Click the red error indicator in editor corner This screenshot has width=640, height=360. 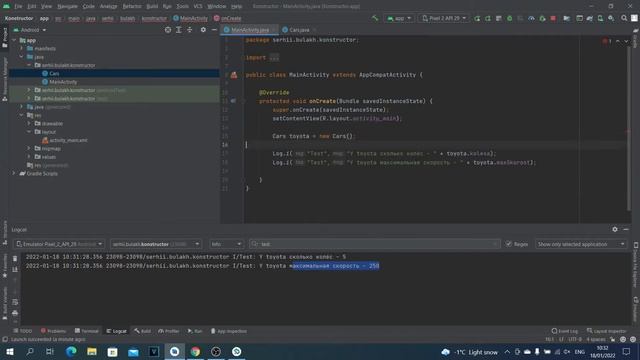click(606, 41)
